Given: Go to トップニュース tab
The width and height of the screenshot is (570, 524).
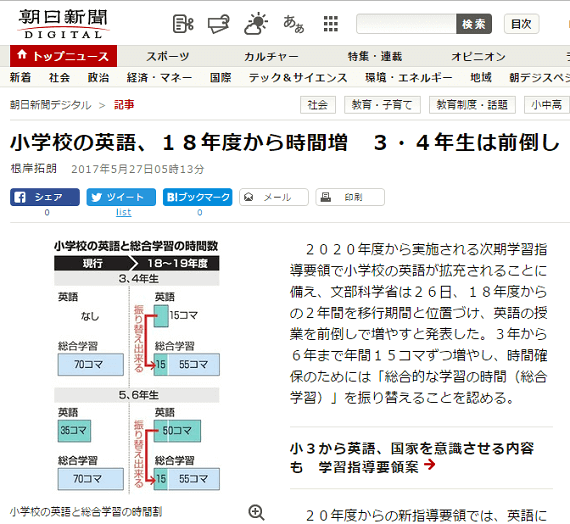Looking at the screenshot, I should click(x=63, y=56).
